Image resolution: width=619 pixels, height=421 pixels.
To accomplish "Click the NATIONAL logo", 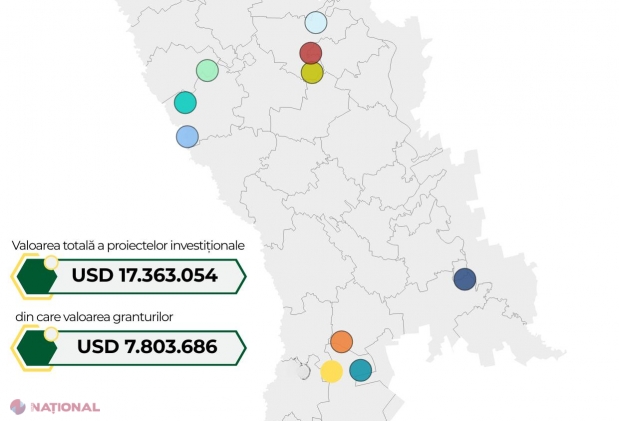I will tap(55, 407).
